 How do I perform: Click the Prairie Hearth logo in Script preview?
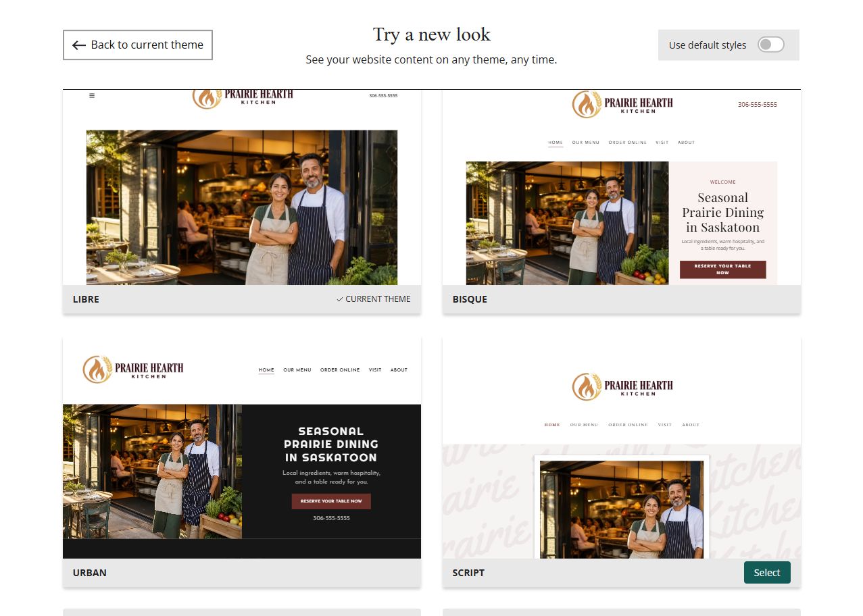(622, 387)
